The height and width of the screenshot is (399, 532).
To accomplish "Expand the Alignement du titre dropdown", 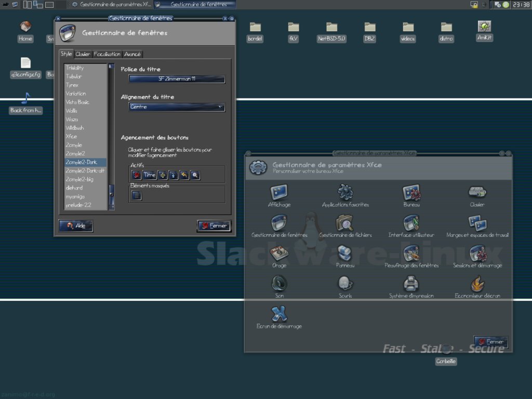I will [177, 107].
